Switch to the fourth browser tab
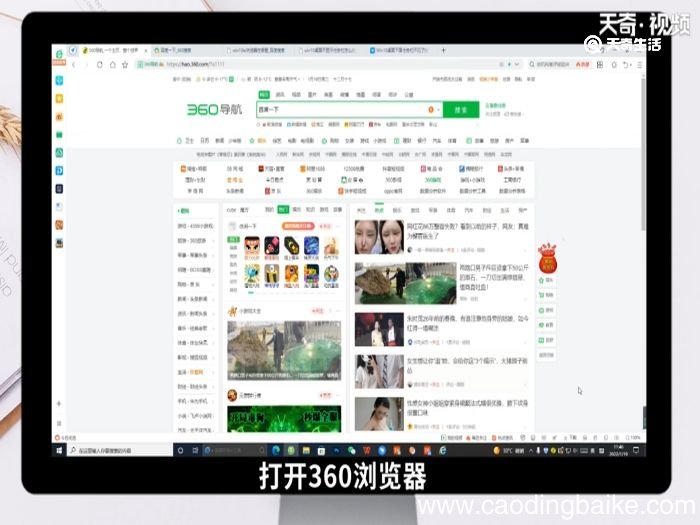Image resolution: width=700 pixels, height=525 pixels. pyautogui.click(x=328, y=50)
